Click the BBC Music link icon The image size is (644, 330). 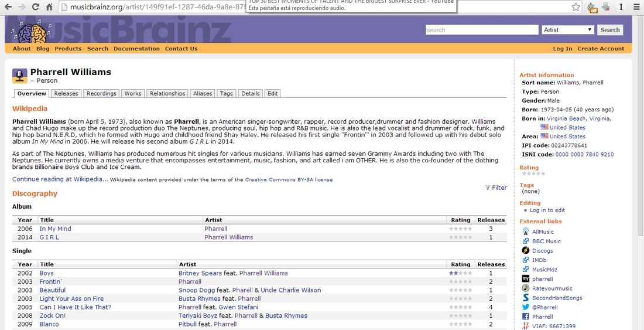click(525, 241)
